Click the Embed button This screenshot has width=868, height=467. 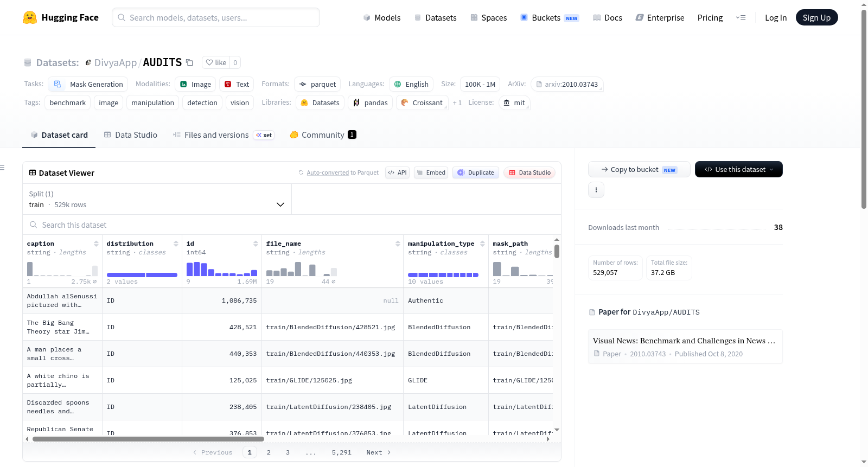coord(431,172)
